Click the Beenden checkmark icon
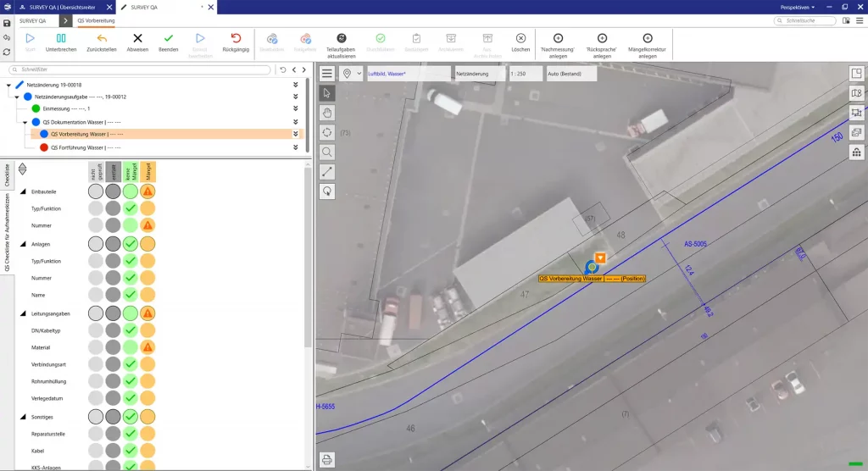Image resolution: width=868 pixels, height=471 pixels. click(x=168, y=38)
